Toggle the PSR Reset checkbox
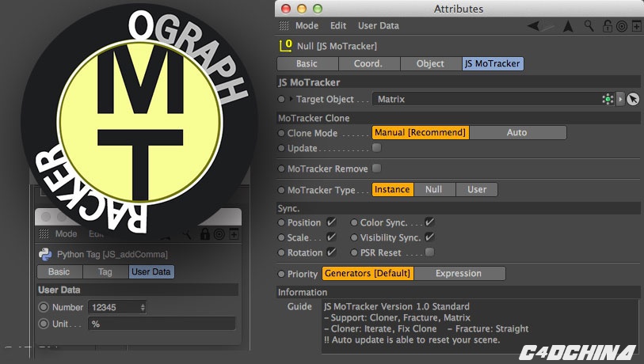Image resolution: width=644 pixels, height=364 pixels. coord(429,252)
